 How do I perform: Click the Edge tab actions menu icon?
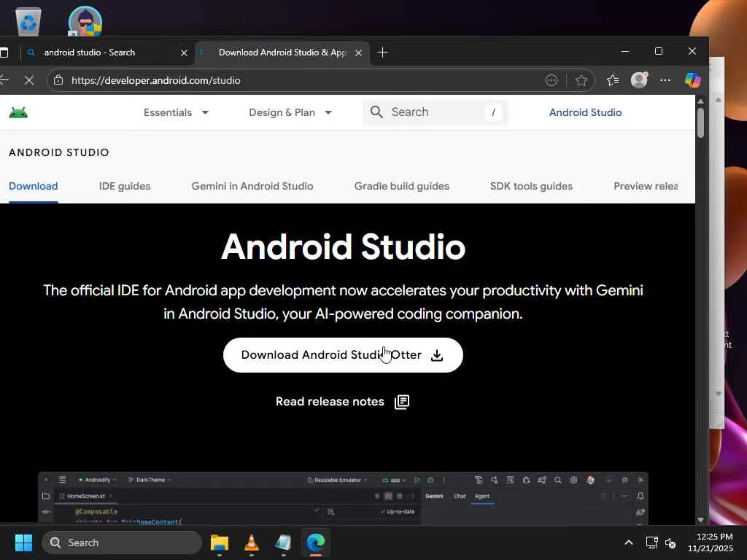pos(4,52)
